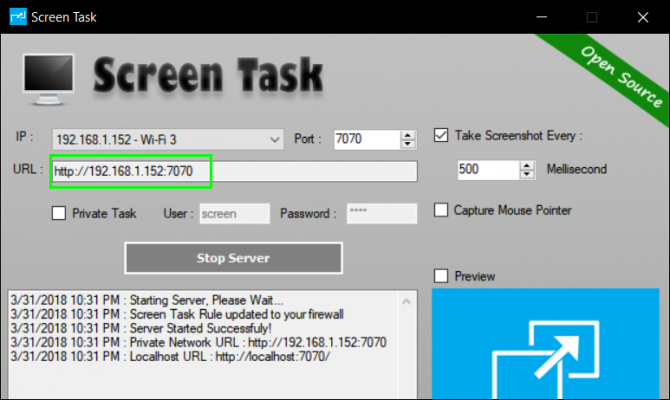Click the Screen Task title bar app icon
670x400 pixels.
tap(18, 17)
